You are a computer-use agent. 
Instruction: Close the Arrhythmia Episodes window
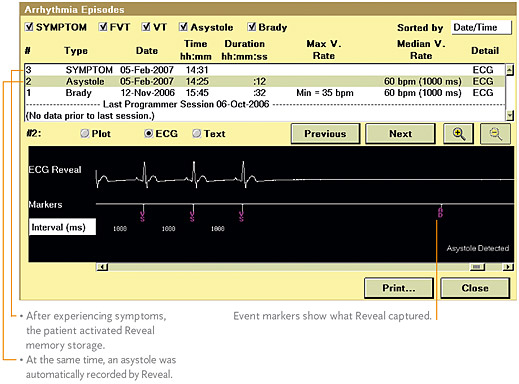(475, 288)
